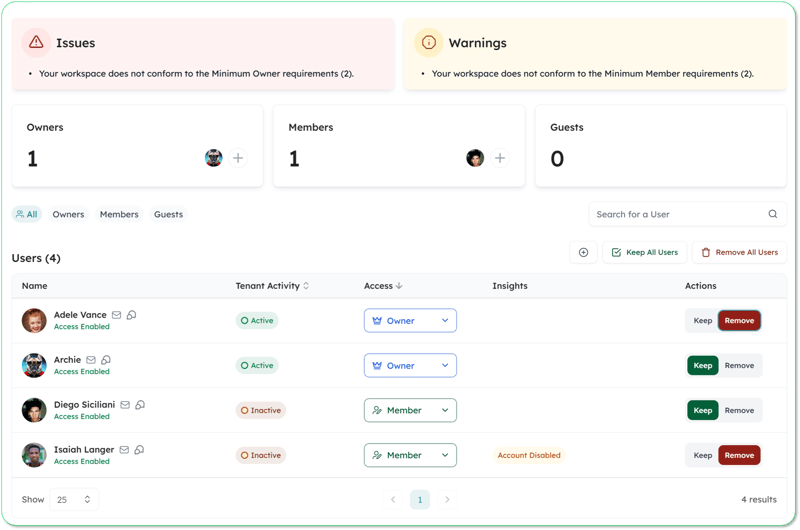Click Adele Vance's Active status badge
The image size is (800, 530).
257,320
